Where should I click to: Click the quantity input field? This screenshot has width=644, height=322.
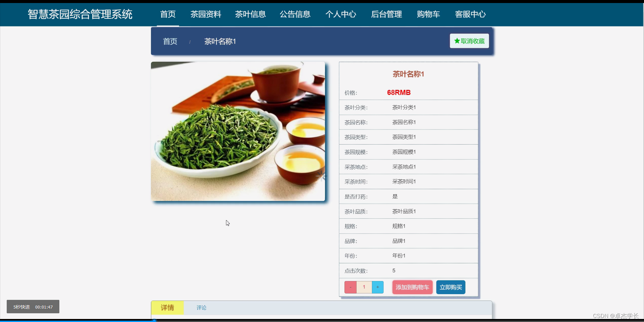coord(364,287)
